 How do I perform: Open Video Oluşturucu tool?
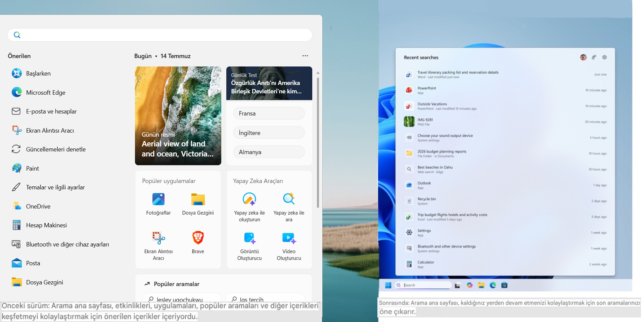(x=289, y=246)
